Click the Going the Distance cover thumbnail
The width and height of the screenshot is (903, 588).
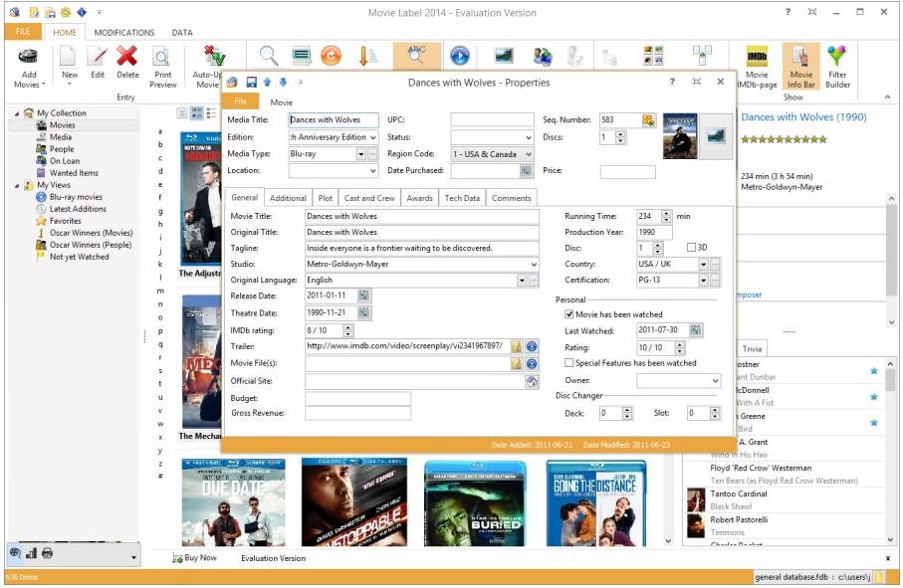tap(596, 502)
